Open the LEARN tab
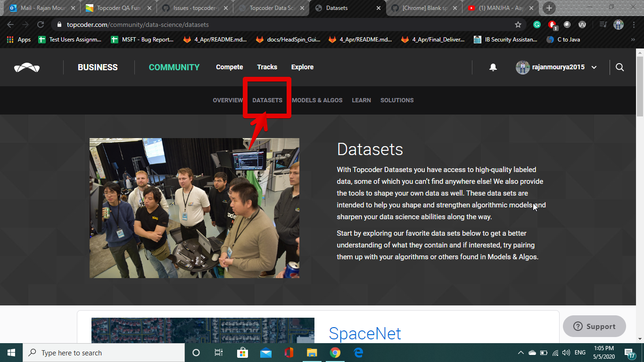This screenshot has height=362, width=644. (361, 100)
